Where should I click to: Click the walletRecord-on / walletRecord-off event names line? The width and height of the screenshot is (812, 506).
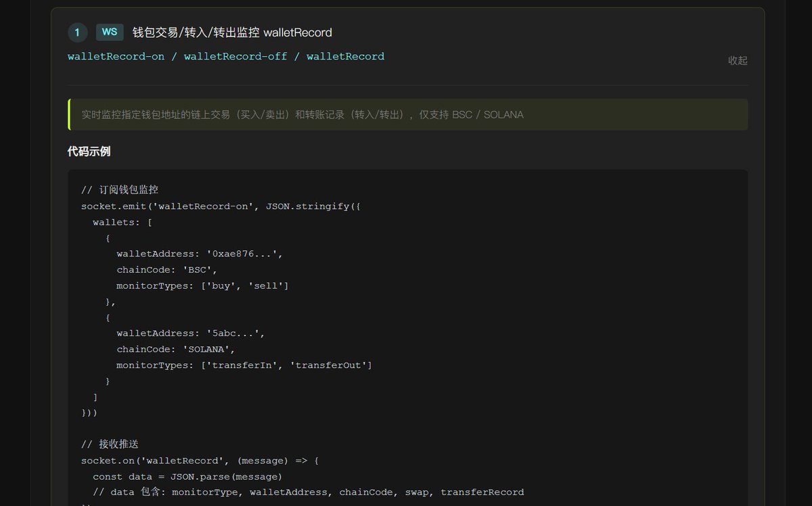pyautogui.click(x=226, y=56)
